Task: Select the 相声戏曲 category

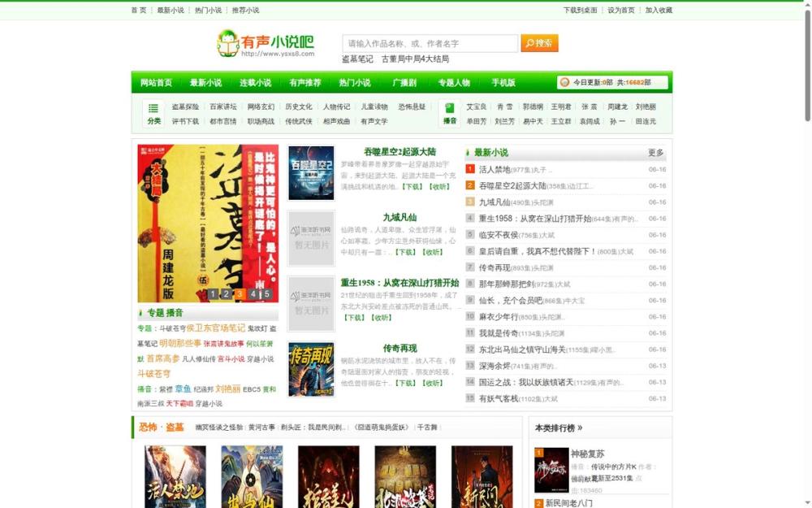Action: click(x=337, y=121)
